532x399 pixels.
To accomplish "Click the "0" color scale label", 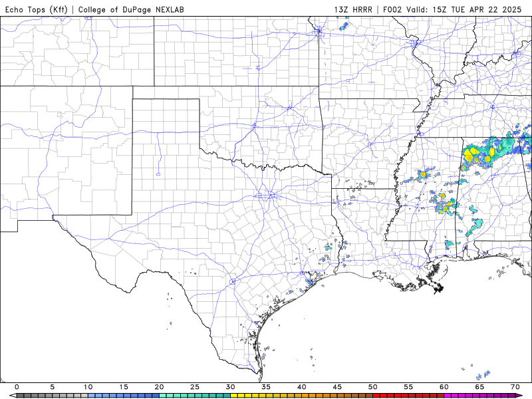I will (x=17, y=387).
